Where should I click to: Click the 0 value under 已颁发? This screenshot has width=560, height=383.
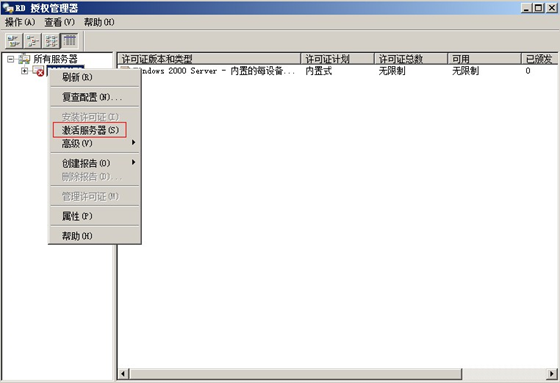click(x=528, y=71)
